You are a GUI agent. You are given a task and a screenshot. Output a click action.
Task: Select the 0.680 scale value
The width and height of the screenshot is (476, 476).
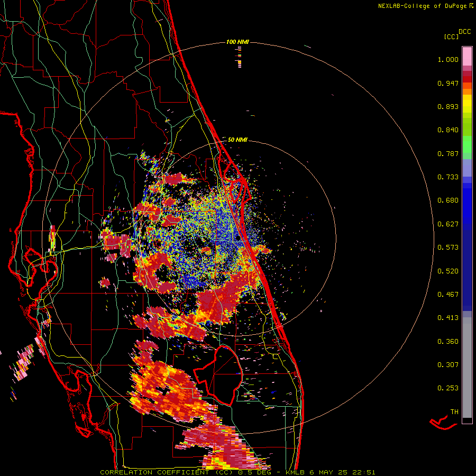pyautogui.click(x=448, y=200)
